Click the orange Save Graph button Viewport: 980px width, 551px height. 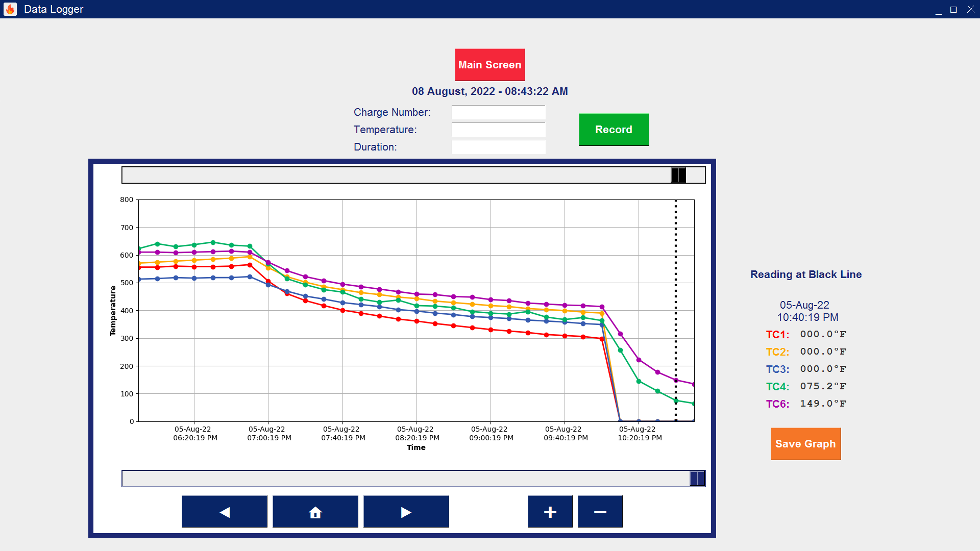click(805, 444)
